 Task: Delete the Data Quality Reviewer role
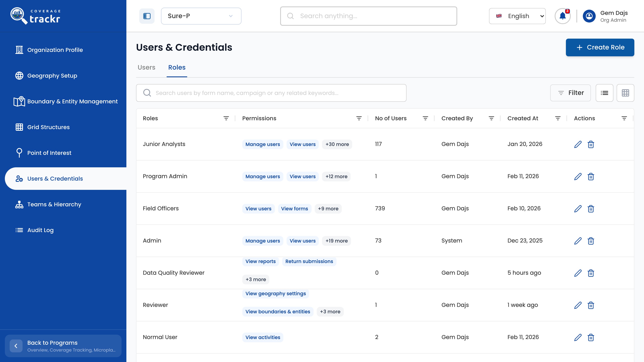pyautogui.click(x=591, y=273)
